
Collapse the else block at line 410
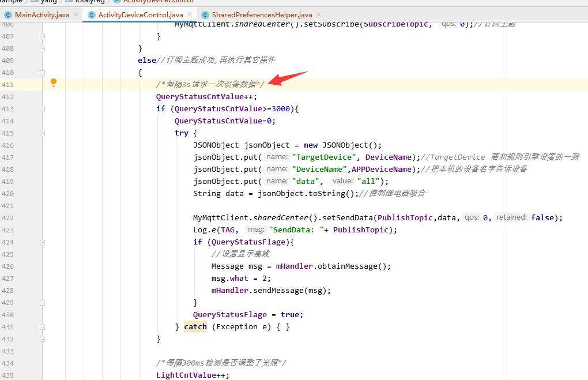42,73
